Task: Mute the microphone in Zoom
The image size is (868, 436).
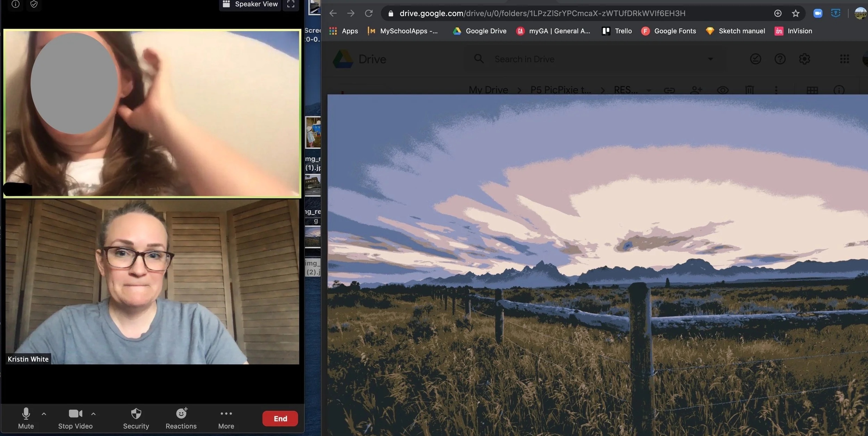Action: click(x=26, y=418)
